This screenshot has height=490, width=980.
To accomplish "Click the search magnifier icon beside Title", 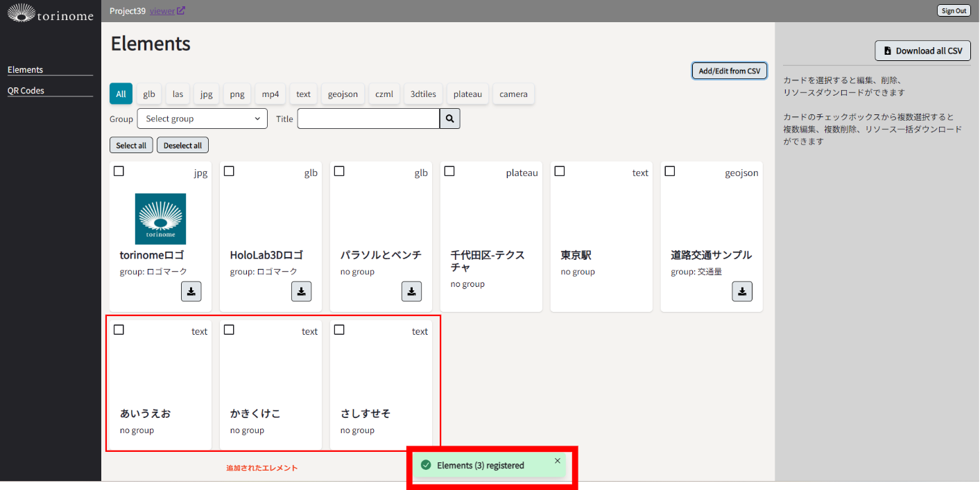I will click(x=449, y=119).
